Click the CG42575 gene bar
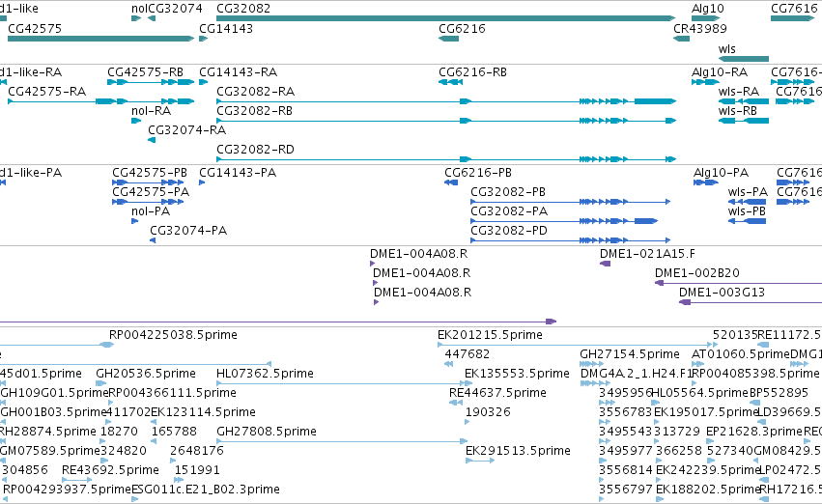This screenshot has height=504, width=822. point(101,39)
